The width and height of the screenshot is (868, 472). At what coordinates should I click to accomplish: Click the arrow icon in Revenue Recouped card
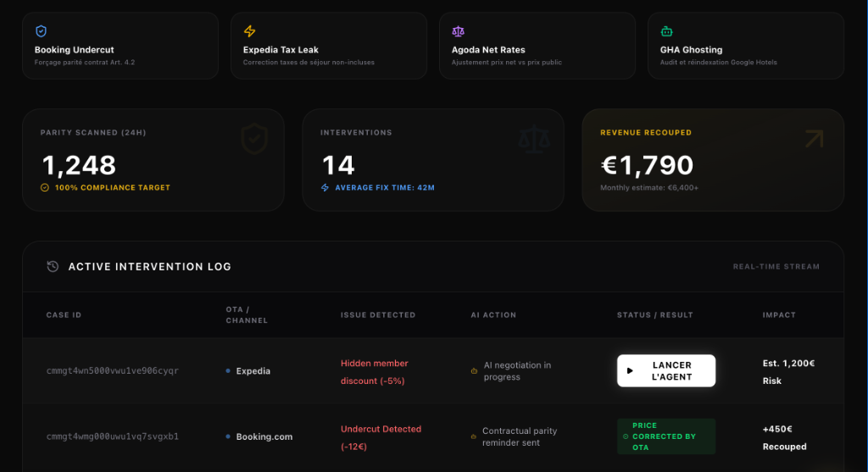click(814, 139)
